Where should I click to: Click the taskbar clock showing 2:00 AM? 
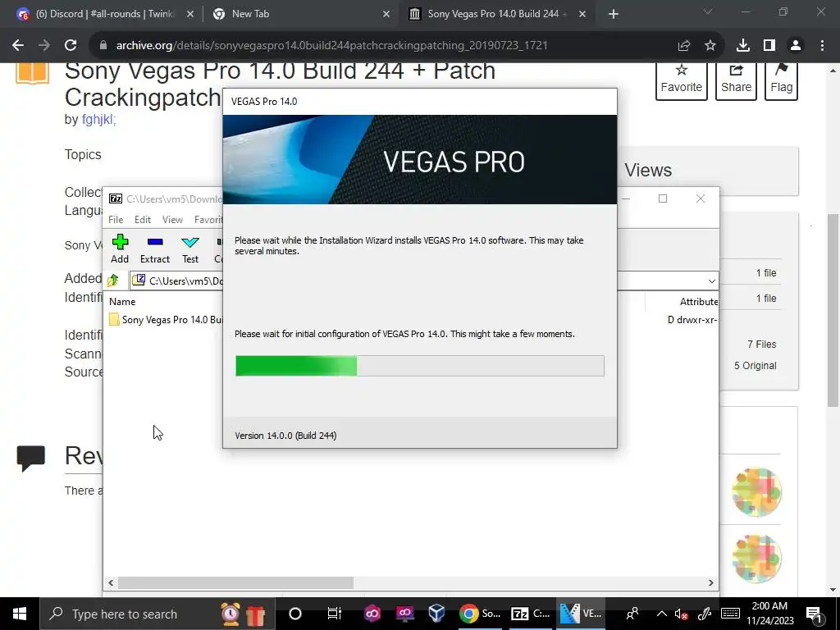tap(769, 614)
